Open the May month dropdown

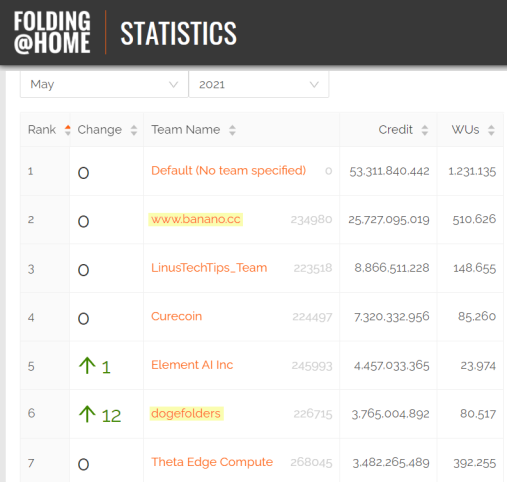tap(104, 85)
